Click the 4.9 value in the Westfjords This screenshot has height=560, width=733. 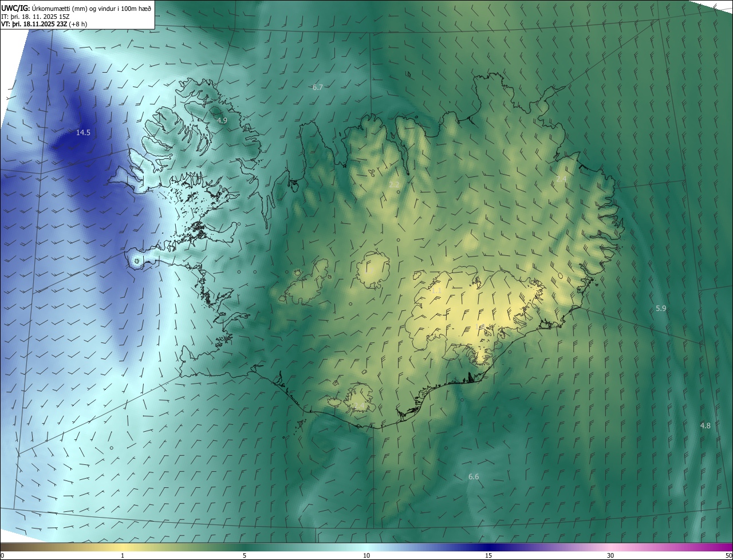pos(222,120)
